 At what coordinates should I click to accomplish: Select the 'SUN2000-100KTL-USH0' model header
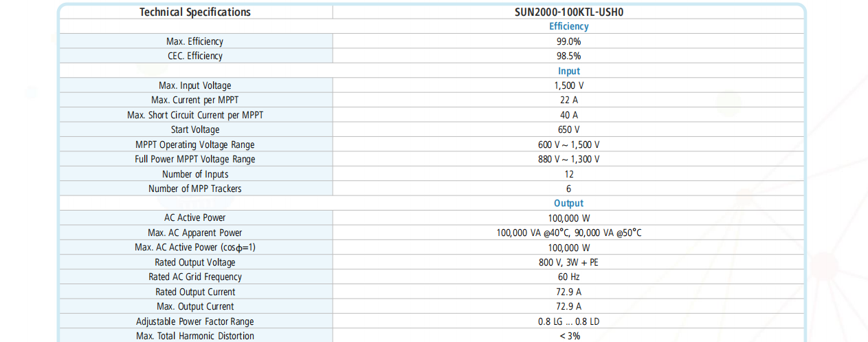click(569, 12)
